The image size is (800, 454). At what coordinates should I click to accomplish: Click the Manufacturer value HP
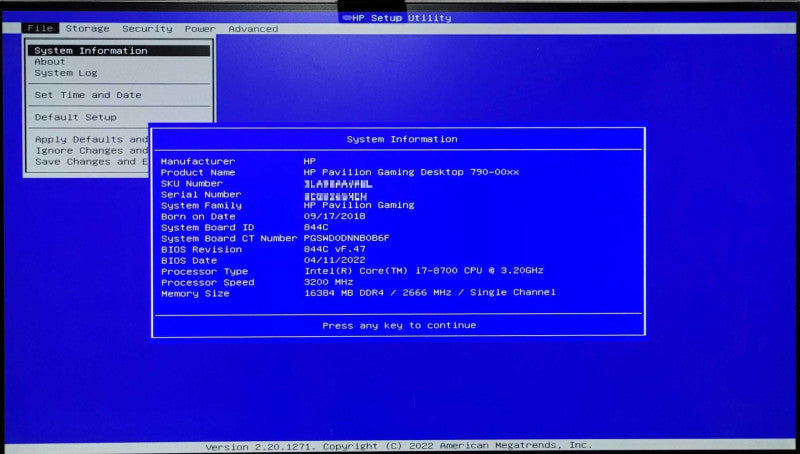[x=310, y=161]
